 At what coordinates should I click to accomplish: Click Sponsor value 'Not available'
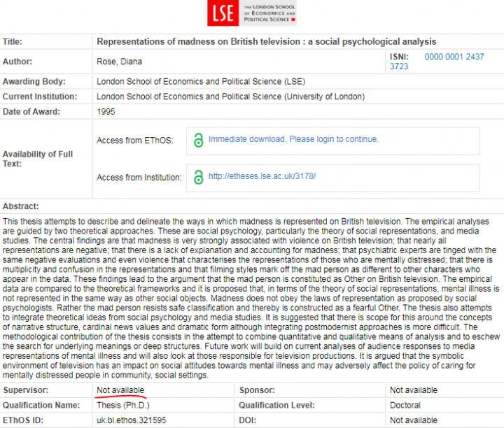click(x=414, y=390)
